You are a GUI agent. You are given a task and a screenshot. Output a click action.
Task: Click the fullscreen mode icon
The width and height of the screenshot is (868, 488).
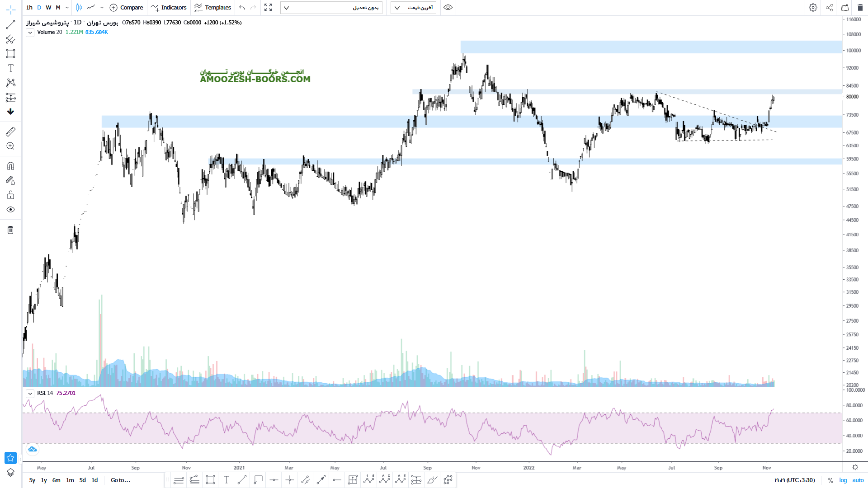268,8
